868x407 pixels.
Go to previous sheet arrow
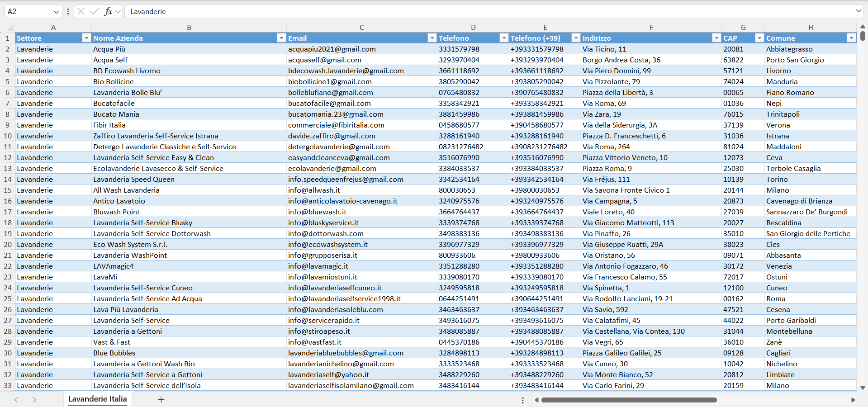[16, 400]
